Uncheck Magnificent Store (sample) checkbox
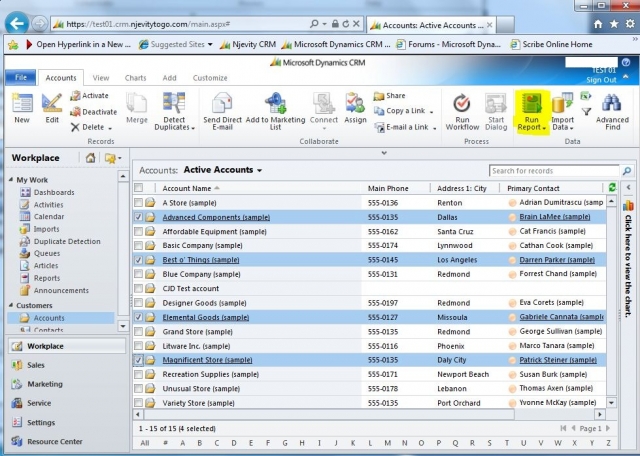640x456 pixels. [x=138, y=360]
